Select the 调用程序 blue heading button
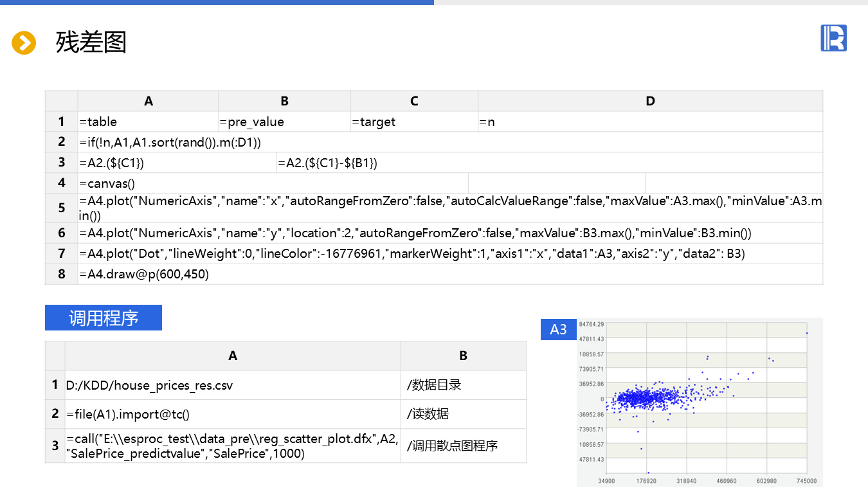 [x=104, y=318]
